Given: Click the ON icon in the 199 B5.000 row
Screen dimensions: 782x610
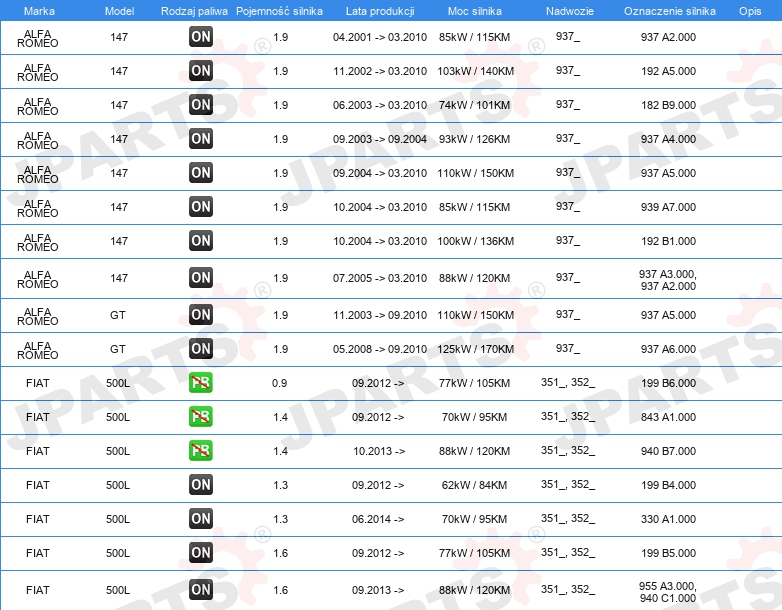Looking at the screenshot, I should 201,553.
